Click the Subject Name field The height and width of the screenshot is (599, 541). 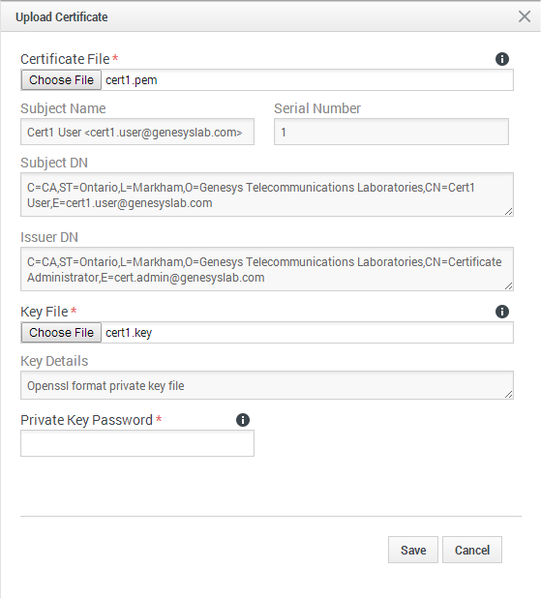137,132
